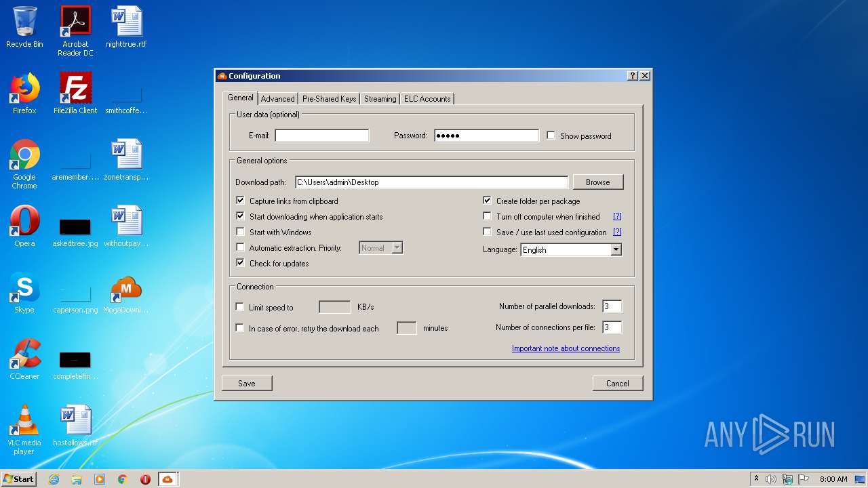Image resolution: width=868 pixels, height=488 pixels.
Task: Enable Turn off computer when finished
Action: tap(487, 216)
